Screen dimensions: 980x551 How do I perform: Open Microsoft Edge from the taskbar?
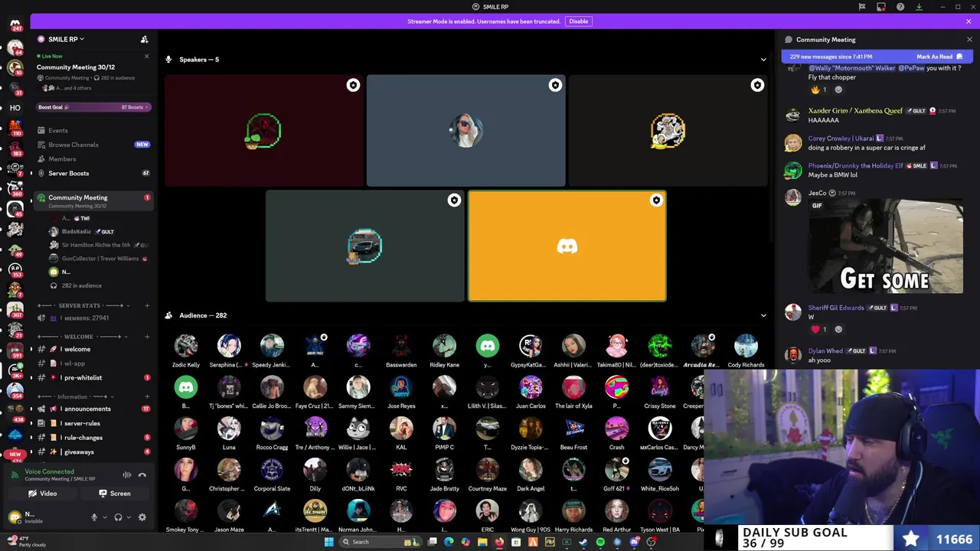449,542
